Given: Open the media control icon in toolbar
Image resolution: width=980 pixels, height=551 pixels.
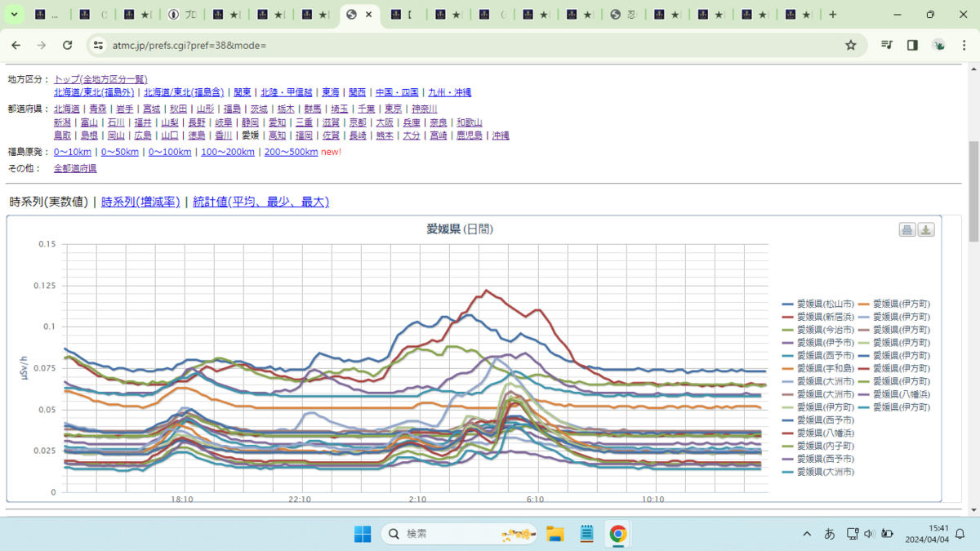Looking at the screenshot, I should pos(887,45).
